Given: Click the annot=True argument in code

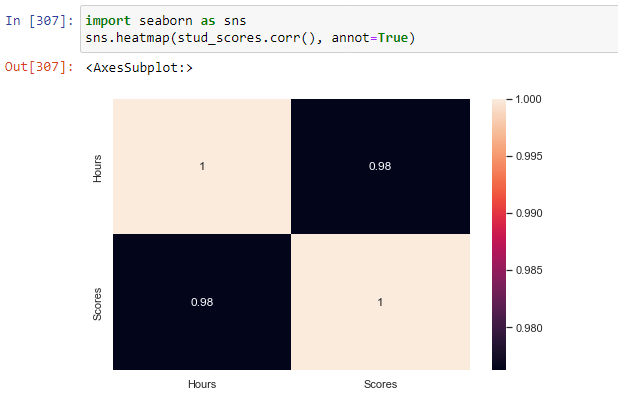Looking at the screenshot, I should click(370, 38).
